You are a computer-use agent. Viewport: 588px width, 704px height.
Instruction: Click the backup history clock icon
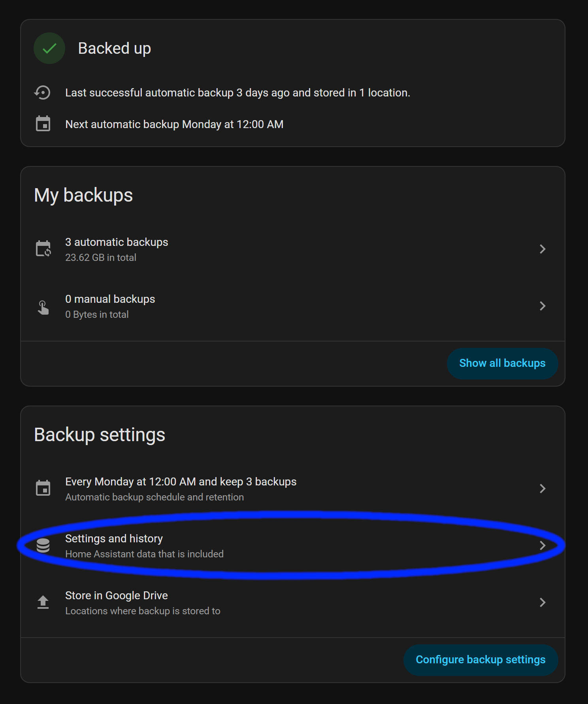(x=42, y=92)
